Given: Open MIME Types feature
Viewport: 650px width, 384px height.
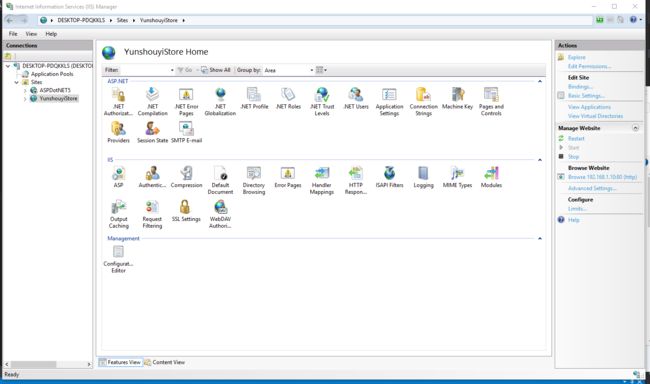Looking at the screenshot, I should pyautogui.click(x=457, y=177).
